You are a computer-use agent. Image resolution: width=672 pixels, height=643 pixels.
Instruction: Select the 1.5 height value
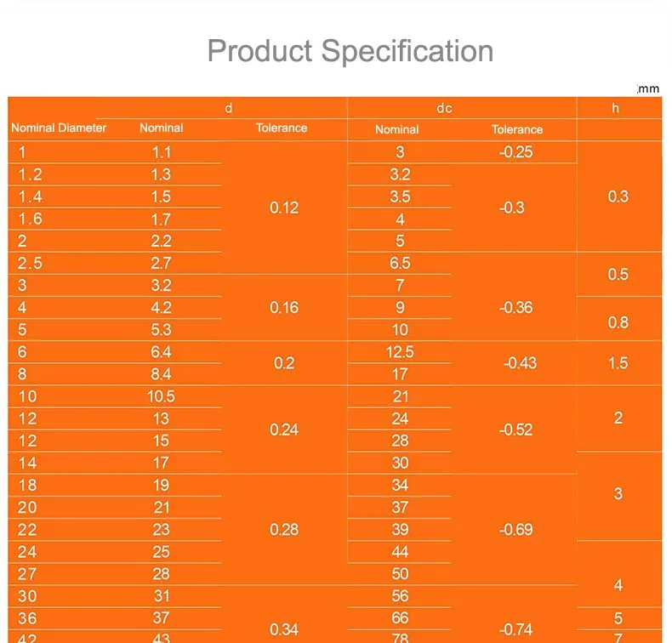(618, 363)
